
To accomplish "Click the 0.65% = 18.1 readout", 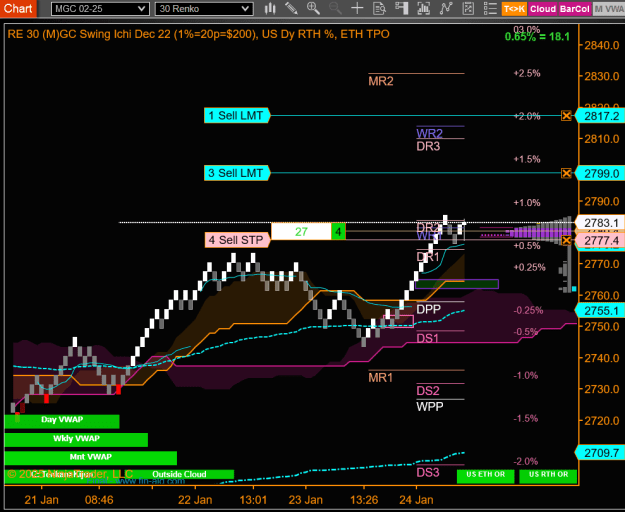I will coord(537,37).
